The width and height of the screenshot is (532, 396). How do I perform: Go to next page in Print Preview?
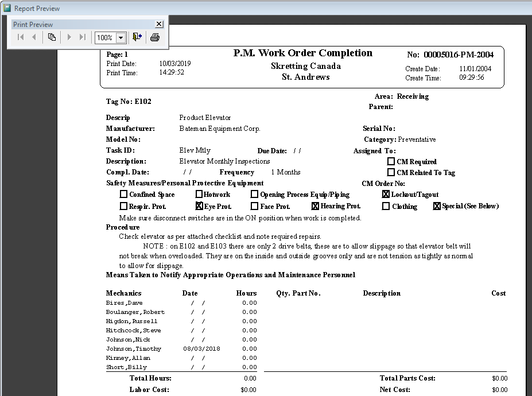(69, 37)
